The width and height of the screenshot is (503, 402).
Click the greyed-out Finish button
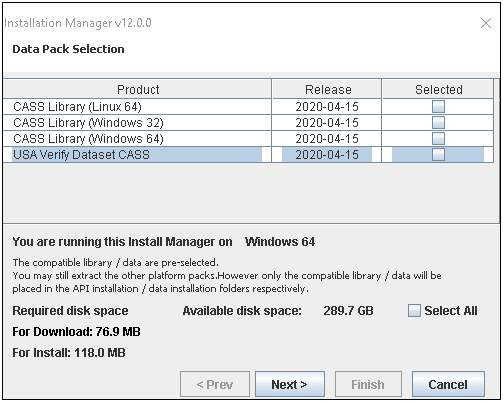368,384
